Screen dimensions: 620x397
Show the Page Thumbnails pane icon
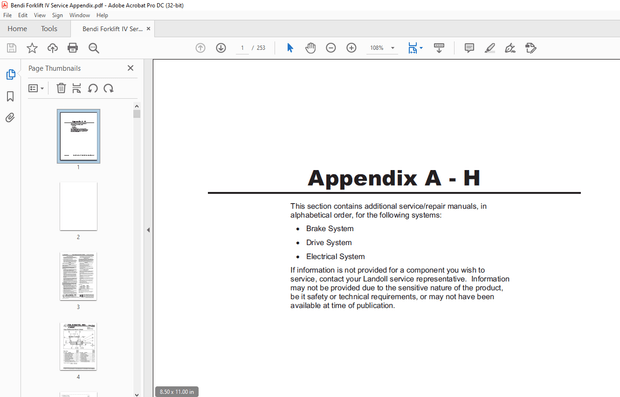(10, 74)
